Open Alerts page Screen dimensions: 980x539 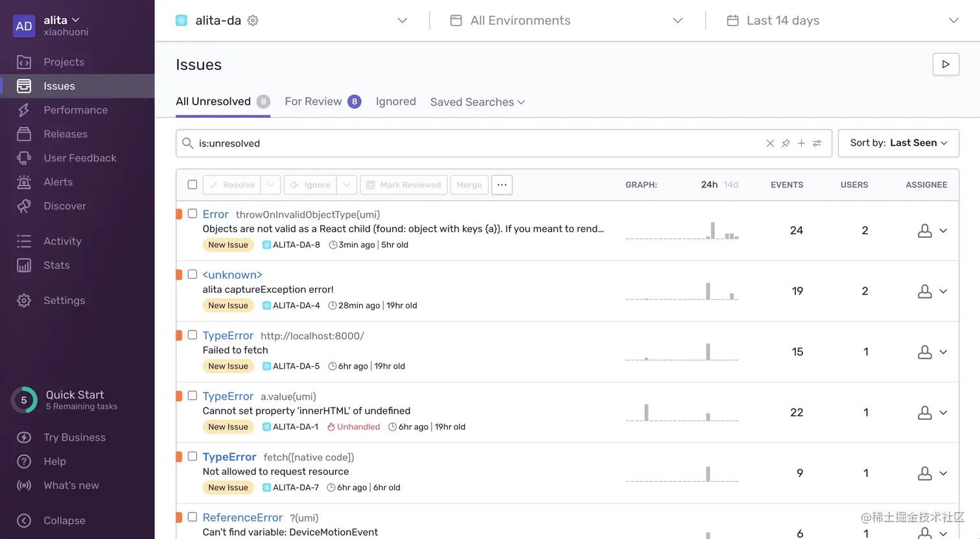click(58, 182)
